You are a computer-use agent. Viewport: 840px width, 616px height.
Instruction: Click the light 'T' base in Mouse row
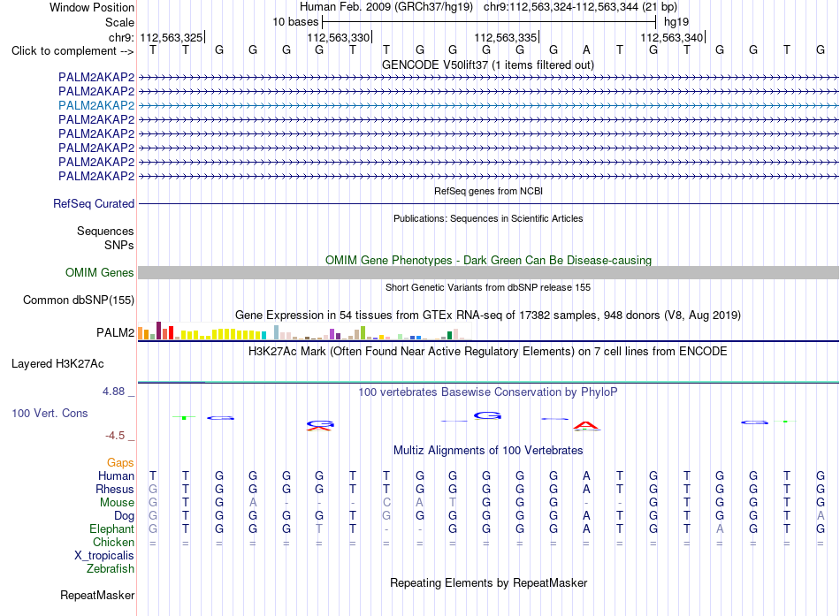453,503
